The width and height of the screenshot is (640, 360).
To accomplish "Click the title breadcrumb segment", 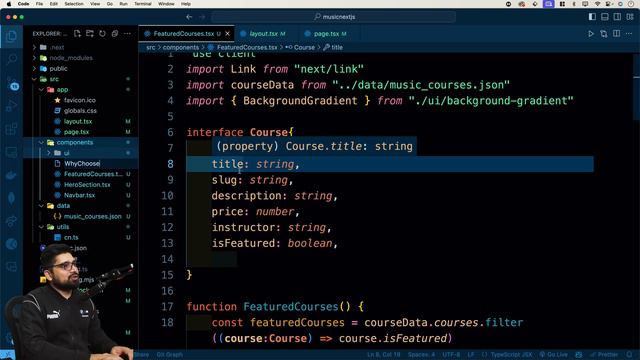I will click(x=337, y=47).
